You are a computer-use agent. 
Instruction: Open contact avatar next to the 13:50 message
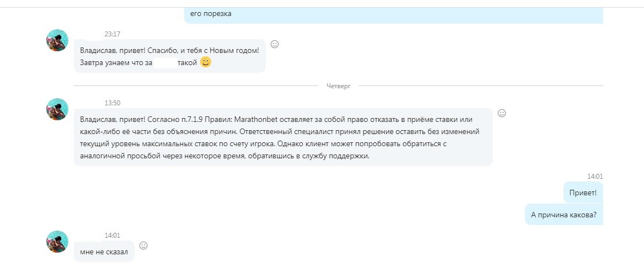[57, 109]
